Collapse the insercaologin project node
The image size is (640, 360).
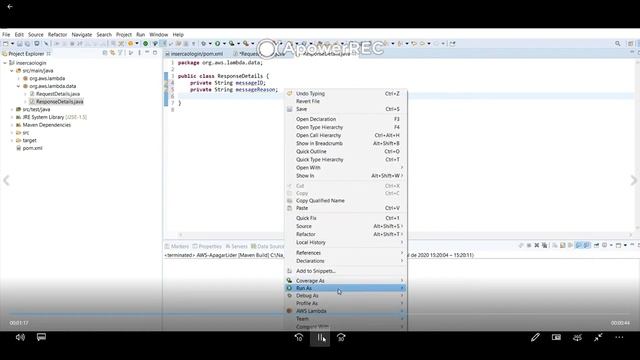(5, 63)
